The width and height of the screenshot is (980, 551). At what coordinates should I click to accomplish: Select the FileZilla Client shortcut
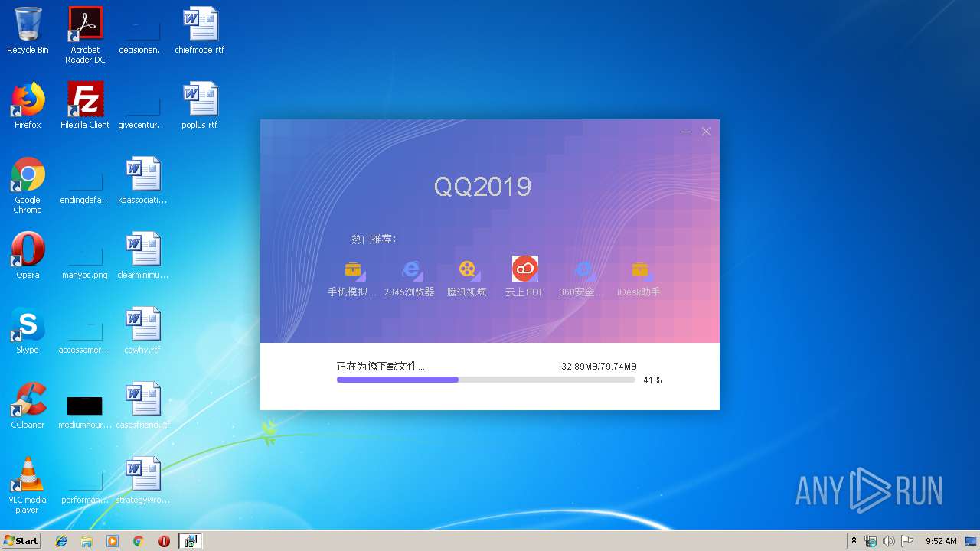[x=85, y=106]
